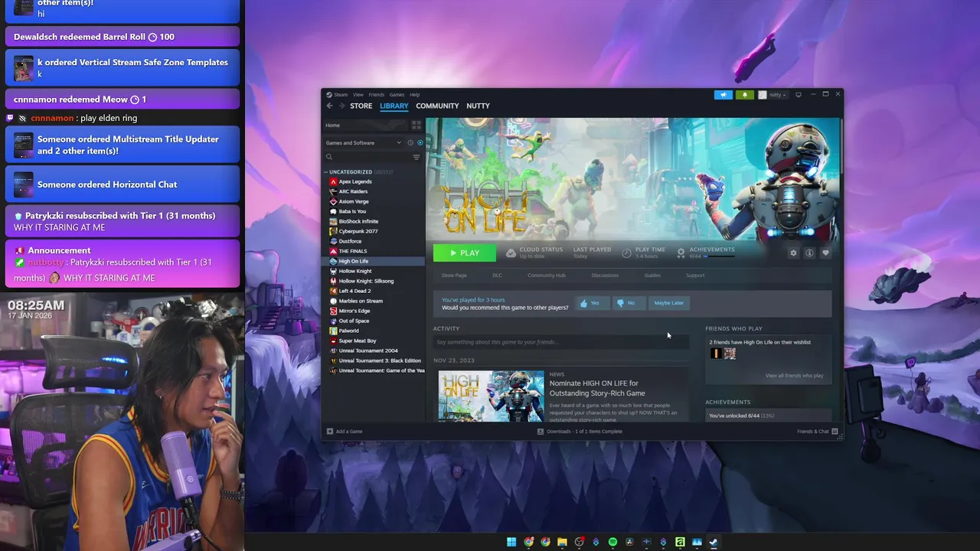The image size is (980, 551).
Task: Click the cloud status icon
Action: [511, 253]
